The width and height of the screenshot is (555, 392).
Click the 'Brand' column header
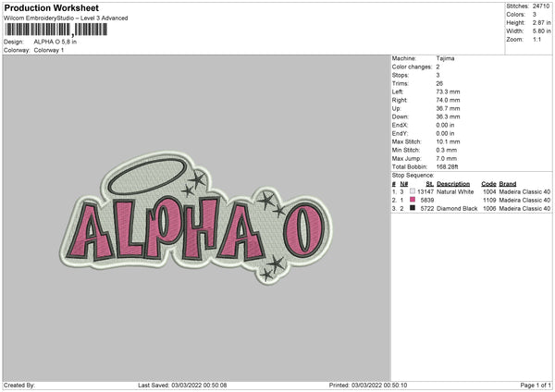point(508,184)
